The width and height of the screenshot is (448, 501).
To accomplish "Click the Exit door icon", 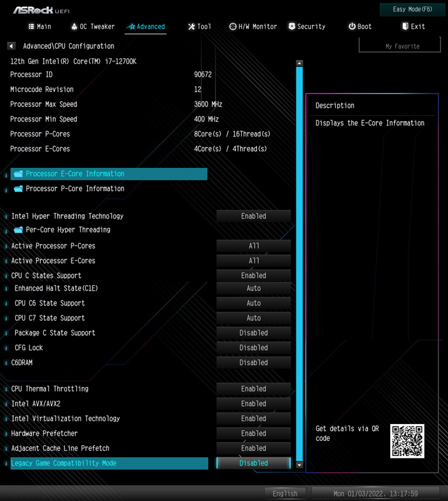I will click(x=405, y=26).
